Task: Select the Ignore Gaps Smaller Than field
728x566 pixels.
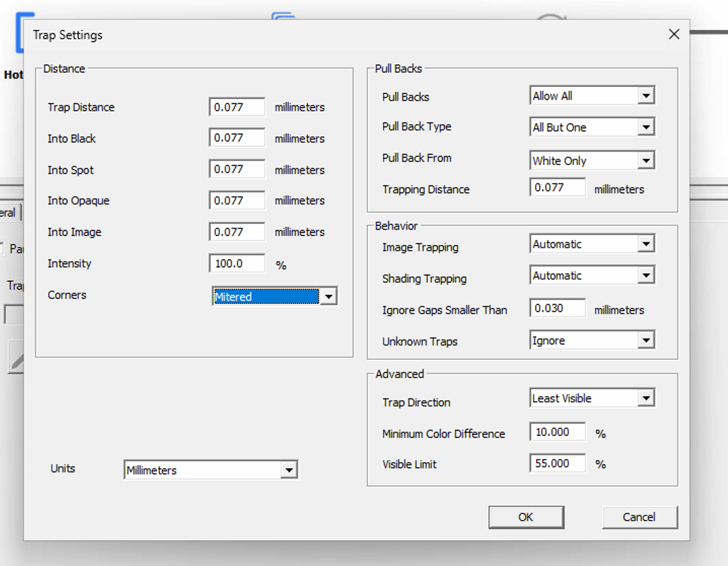Action: click(x=557, y=308)
